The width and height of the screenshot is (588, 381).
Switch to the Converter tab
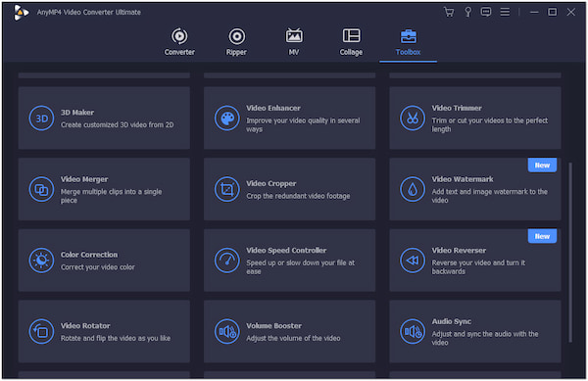(x=179, y=42)
